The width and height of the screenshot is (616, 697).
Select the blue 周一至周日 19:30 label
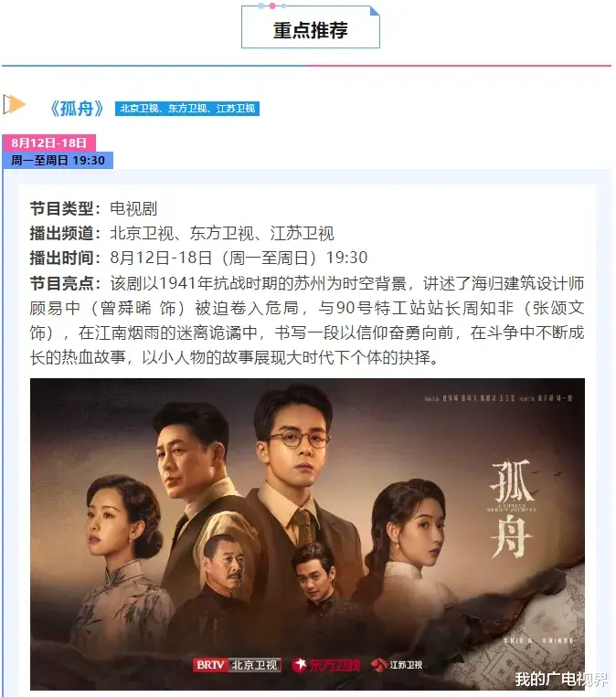(x=58, y=160)
